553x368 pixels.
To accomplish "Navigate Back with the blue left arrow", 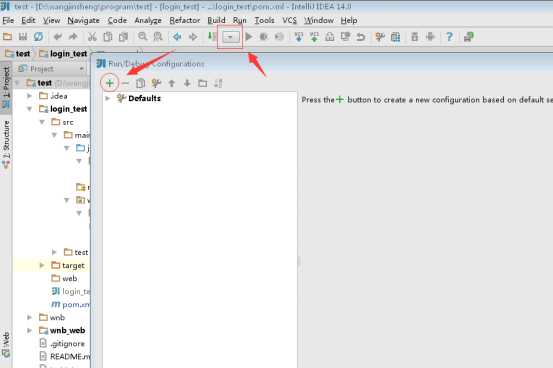I will 177,36.
